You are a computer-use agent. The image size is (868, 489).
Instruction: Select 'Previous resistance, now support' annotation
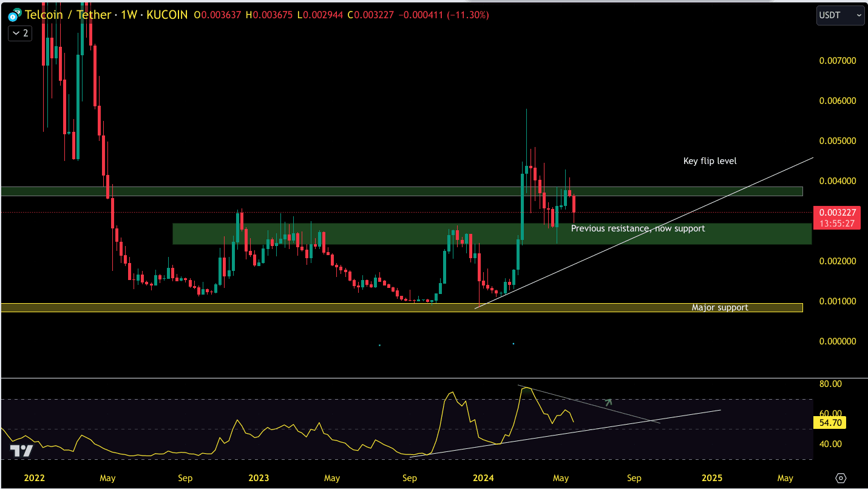tap(638, 228)
